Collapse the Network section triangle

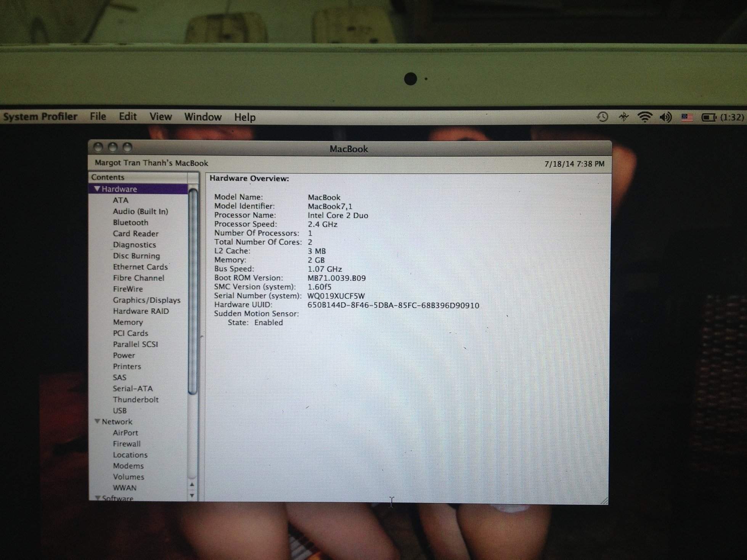[97, 421]
